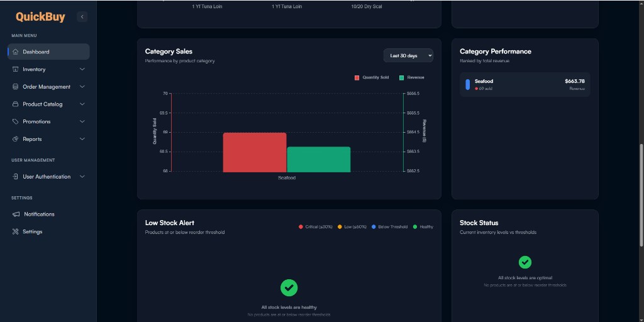The width and height of the screenshot is (644, 322).
Task: Toggle Quantity Sold legend in chart
Action: tap(372, 77)
